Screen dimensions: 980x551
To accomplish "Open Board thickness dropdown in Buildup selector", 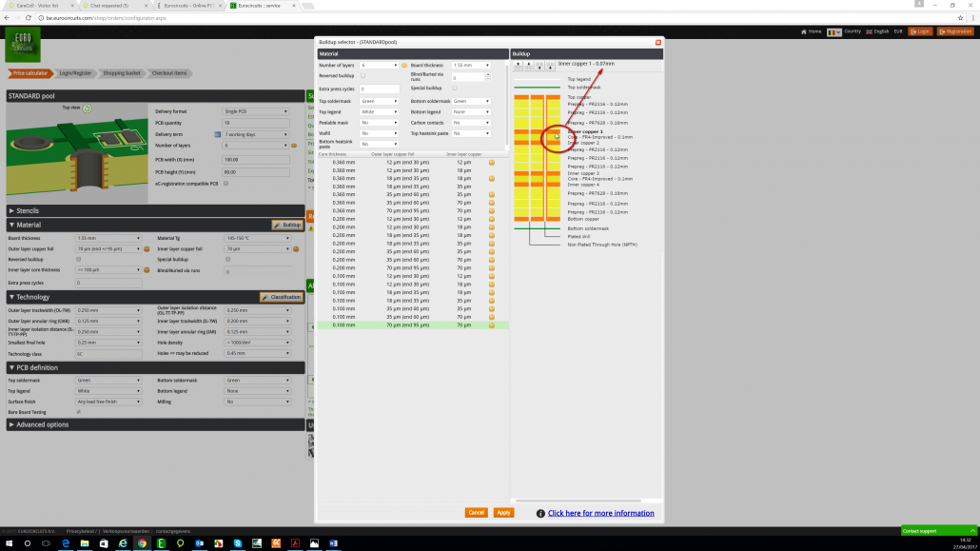I will point(471,65).
